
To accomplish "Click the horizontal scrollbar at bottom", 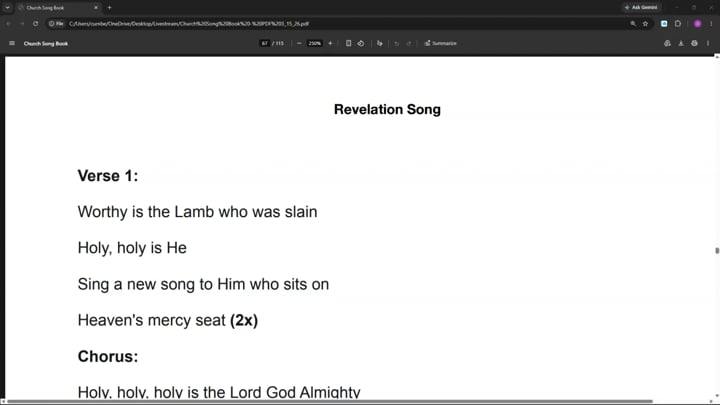I will (329, 401).
